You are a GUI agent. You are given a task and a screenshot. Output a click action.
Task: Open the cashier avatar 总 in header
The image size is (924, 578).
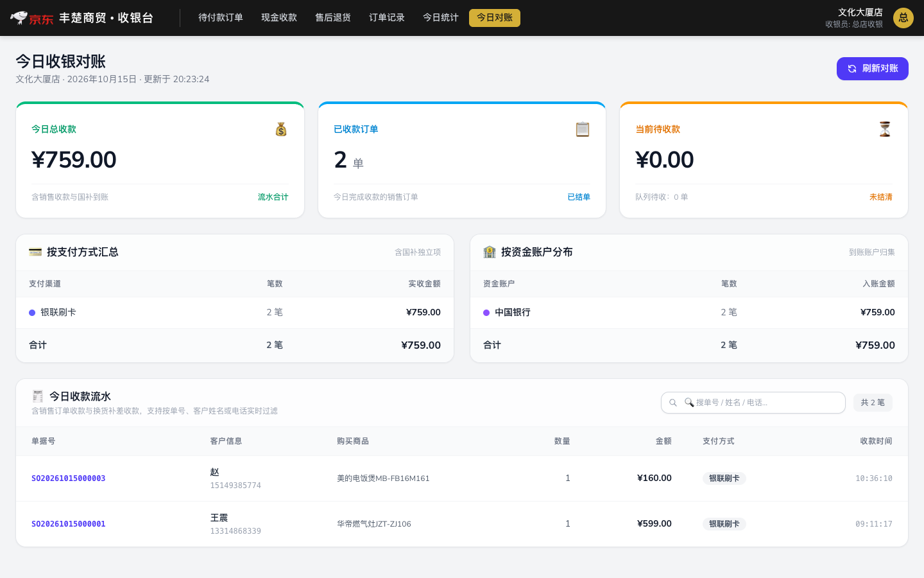(x=903, y=18)
